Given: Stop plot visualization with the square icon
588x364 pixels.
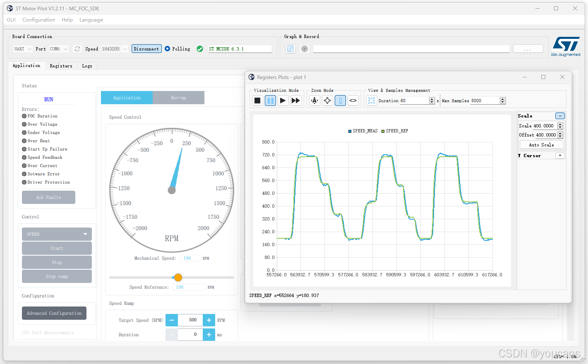Looking at the screenshot, I should 257,101.
